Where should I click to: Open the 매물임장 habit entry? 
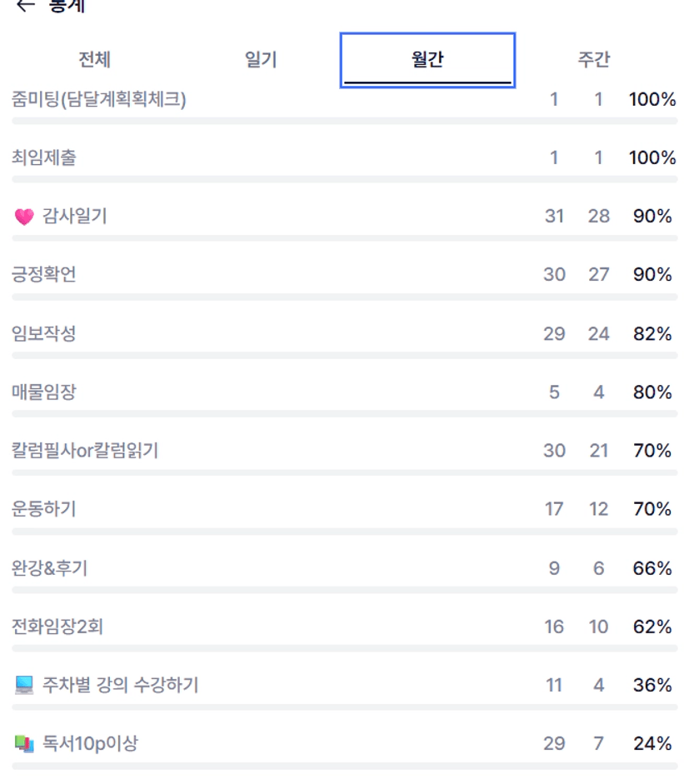click(x=44, y=392)
